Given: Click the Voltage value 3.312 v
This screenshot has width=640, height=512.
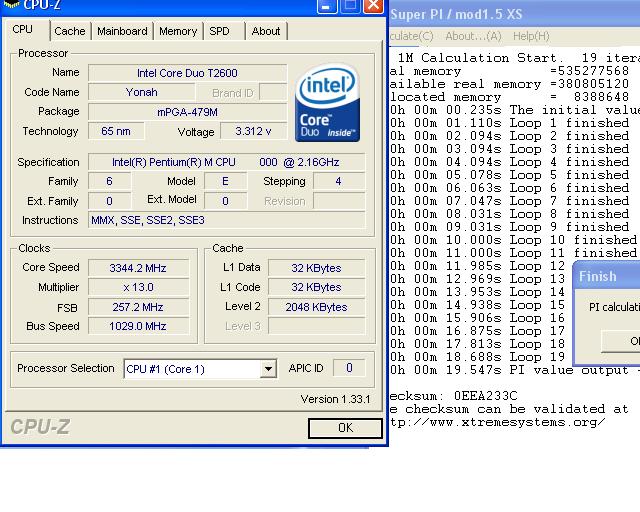Looking at the screenshot, I should [253, 131].
